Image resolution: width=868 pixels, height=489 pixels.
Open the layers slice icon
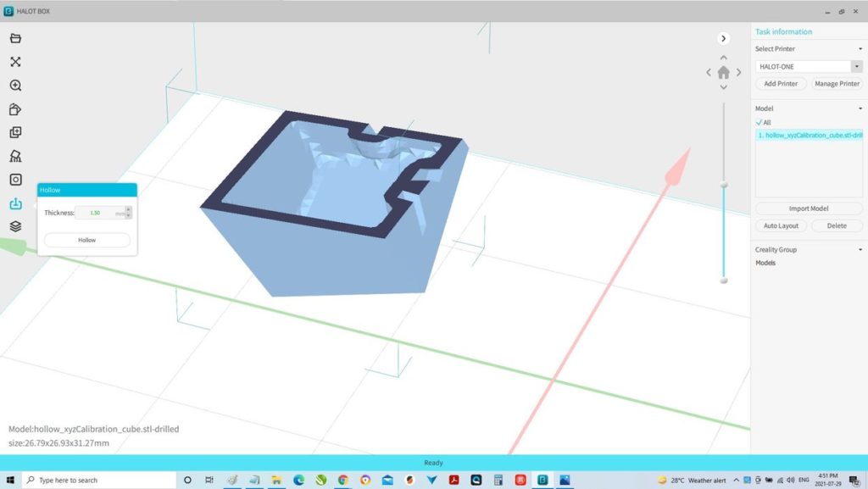point(15,226)
